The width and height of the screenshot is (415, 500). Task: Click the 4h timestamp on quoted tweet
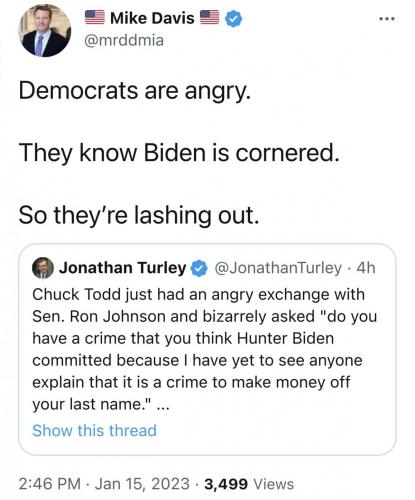click(366, 268)
